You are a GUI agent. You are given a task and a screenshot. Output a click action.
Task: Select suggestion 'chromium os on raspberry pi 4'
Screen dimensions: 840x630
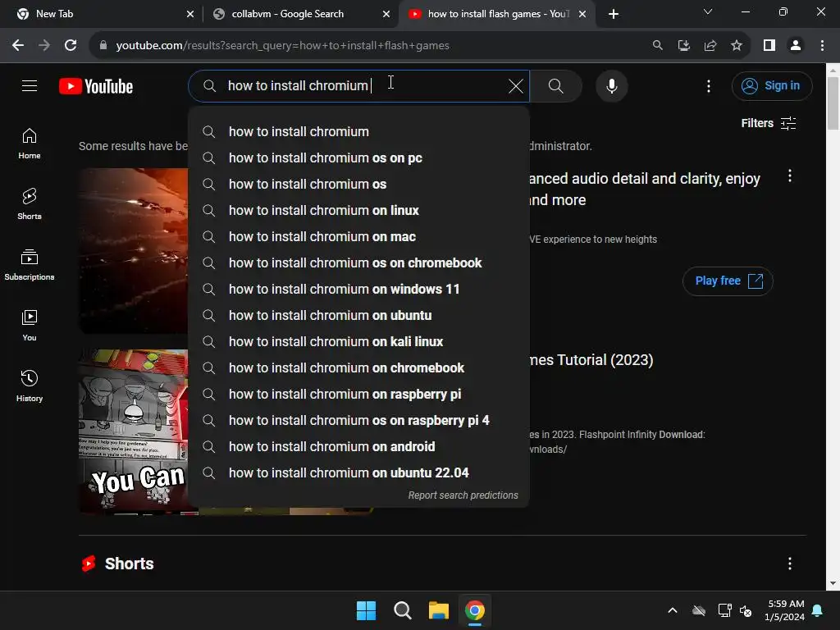pyautogui.click(x=359, y=420)
